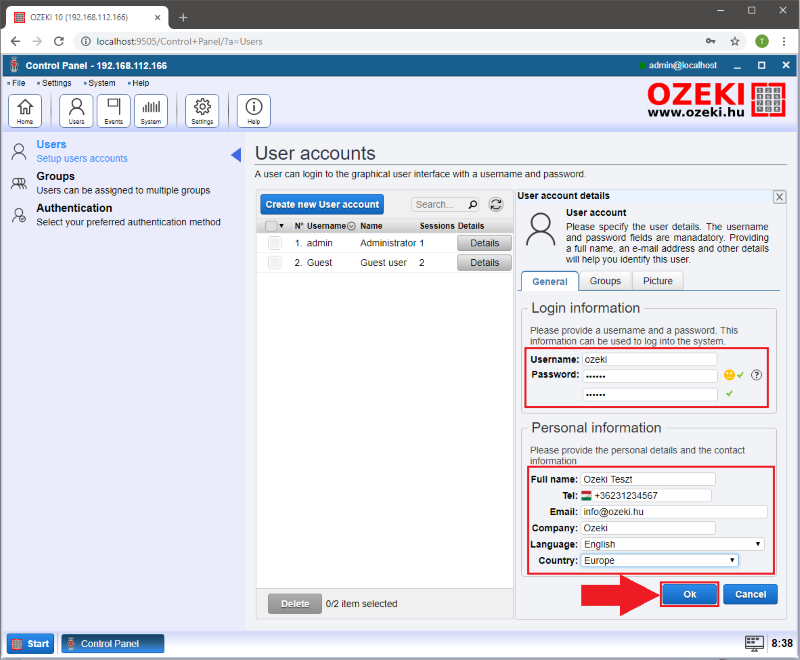
Task: Expand the Language dropdown showing English
Action: tap(672, 544)
